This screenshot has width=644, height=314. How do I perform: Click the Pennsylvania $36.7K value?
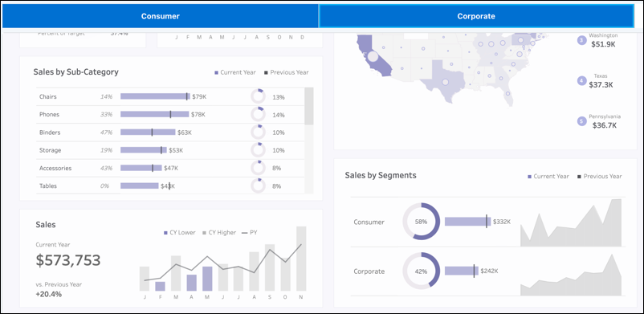tap(605, 126)
